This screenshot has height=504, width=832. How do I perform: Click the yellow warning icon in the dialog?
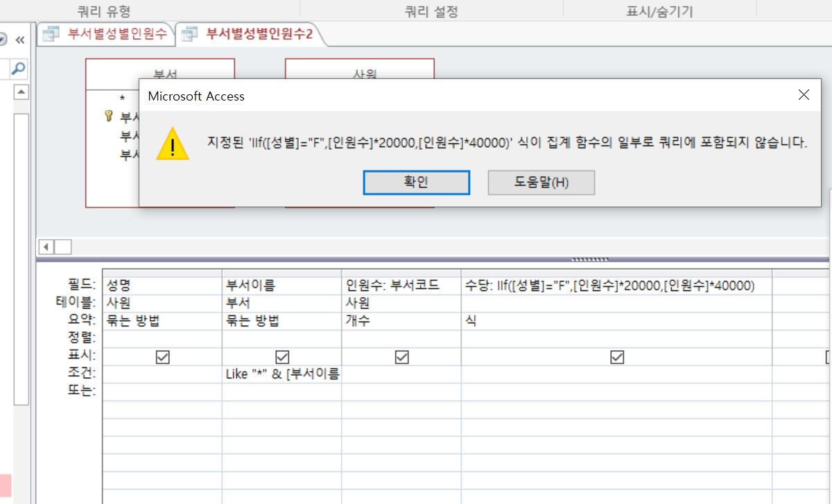171,145
